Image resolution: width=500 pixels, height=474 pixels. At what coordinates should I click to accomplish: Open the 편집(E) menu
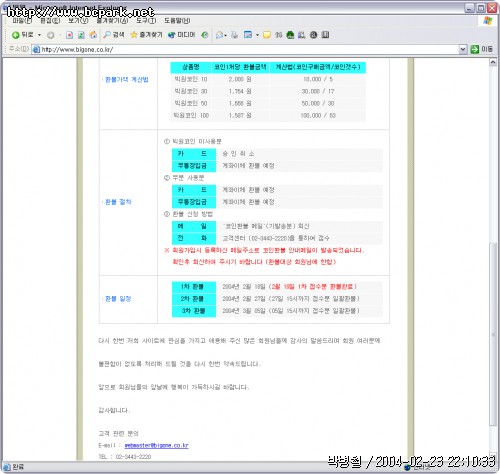pos(50,21)
